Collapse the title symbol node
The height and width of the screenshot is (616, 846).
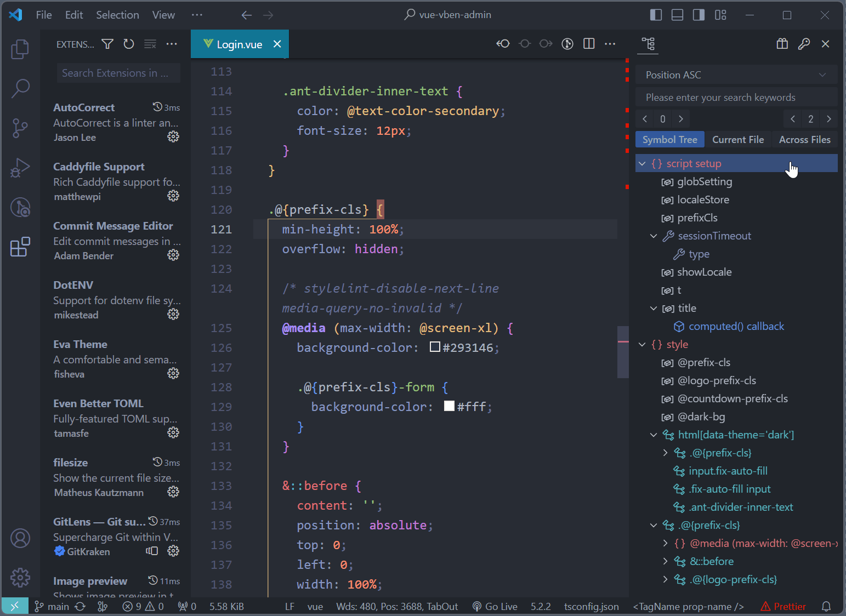click(x=654, y=308)
